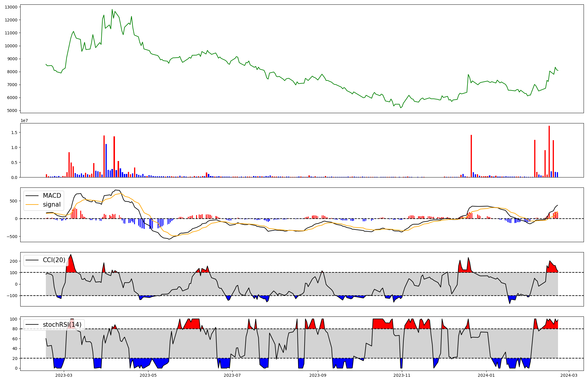Viewport: 588px width, 382px height.
Task: Click the 200 CCI axis label
Action: (x=14, y=261)
